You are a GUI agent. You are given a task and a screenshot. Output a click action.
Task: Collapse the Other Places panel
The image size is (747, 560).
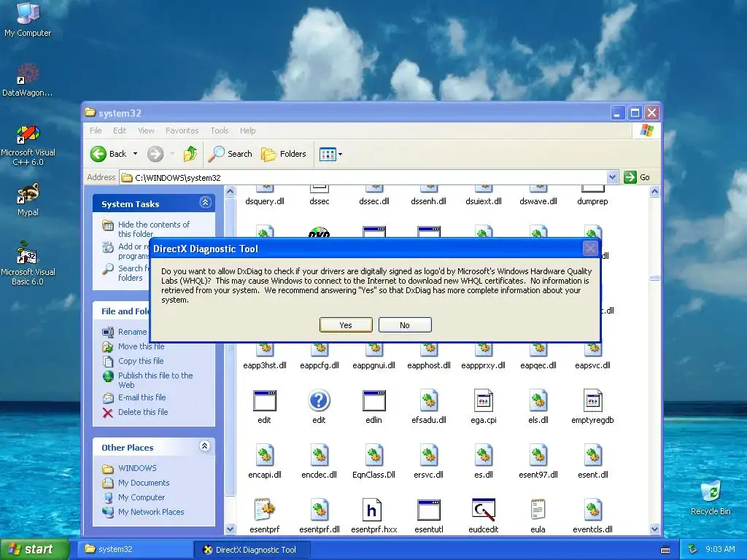[x=204, y=446]
